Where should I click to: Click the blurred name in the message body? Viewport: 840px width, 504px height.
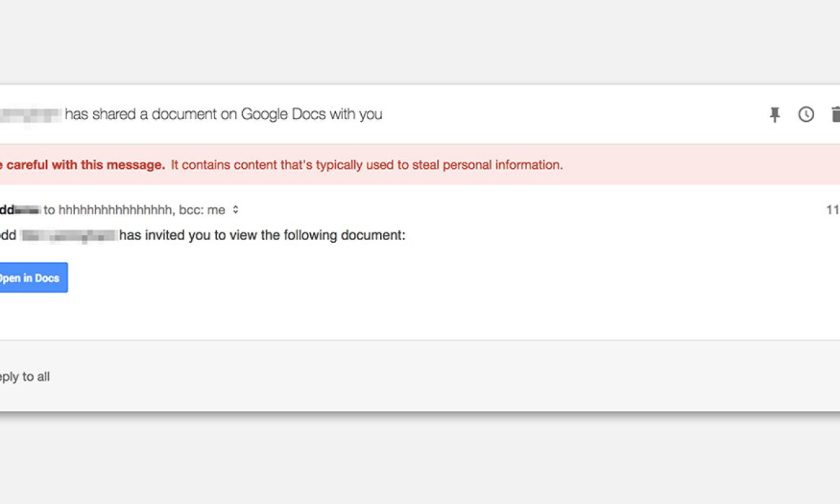click(x=69, y=235)
